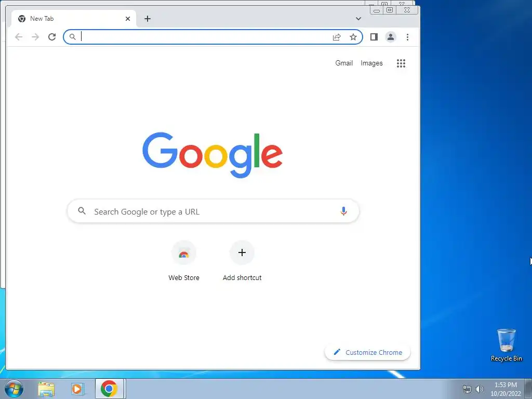Open Chrome's three-dot menu
Viewport: 532px width, 399px height.
pos(407,37)
